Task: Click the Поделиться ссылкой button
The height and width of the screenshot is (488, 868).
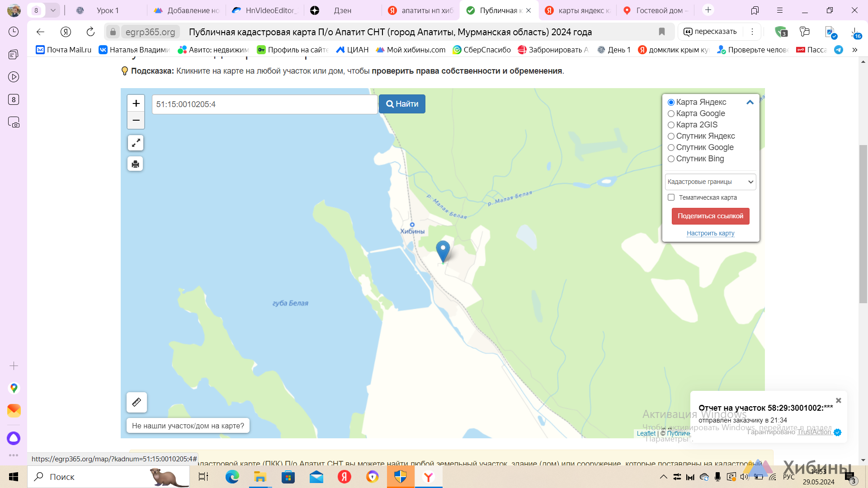Action: pyautogui.click(x=711, y=216)
